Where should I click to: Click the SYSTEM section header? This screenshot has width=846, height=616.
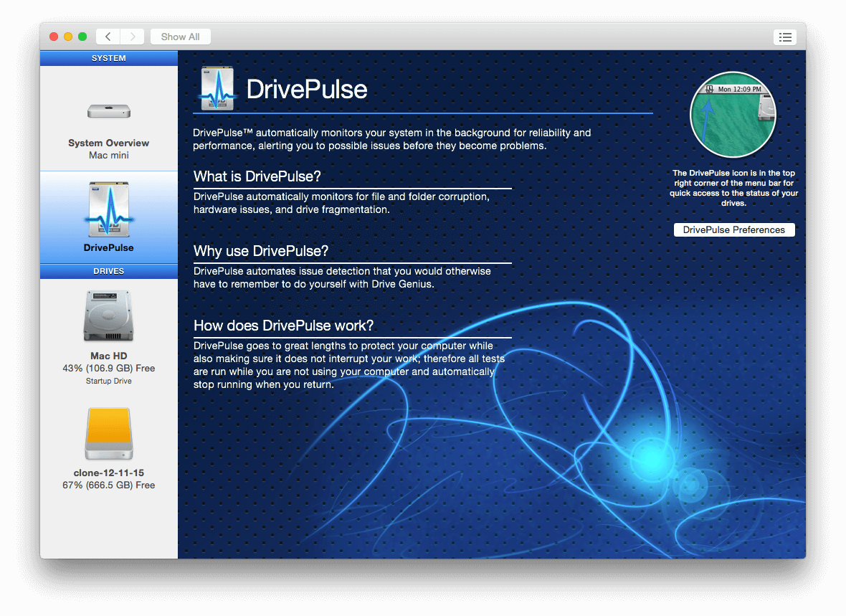pos(109,58)
